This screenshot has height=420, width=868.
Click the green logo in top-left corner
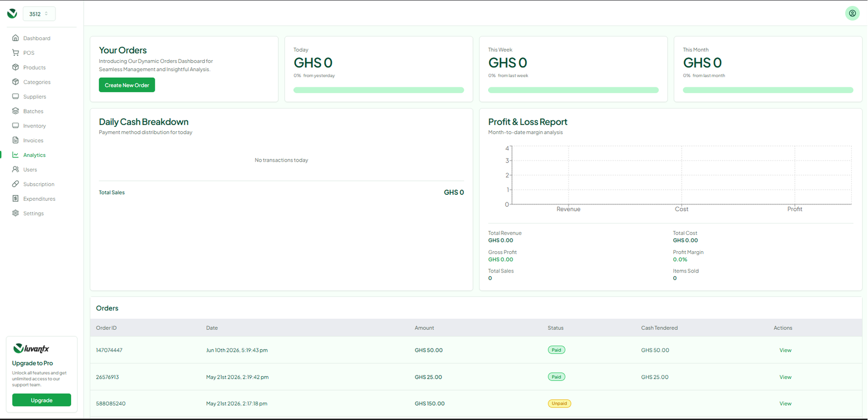pyautogui.click(x=12, y=14)
